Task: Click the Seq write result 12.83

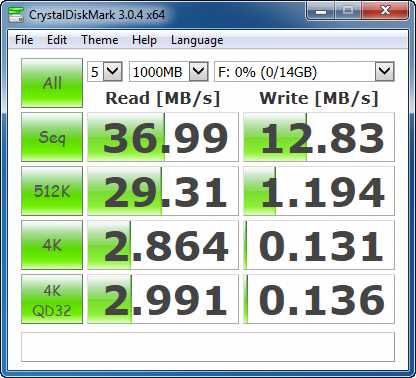Action: pyautogui.click(x=319, y=137)
